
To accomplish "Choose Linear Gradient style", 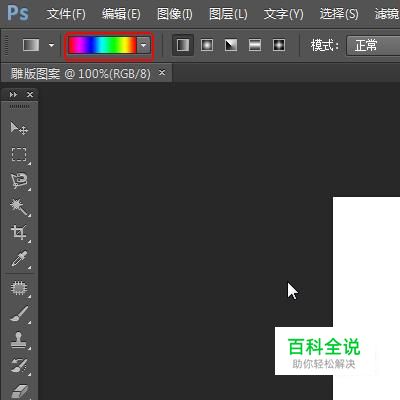I will pos(183,45).
